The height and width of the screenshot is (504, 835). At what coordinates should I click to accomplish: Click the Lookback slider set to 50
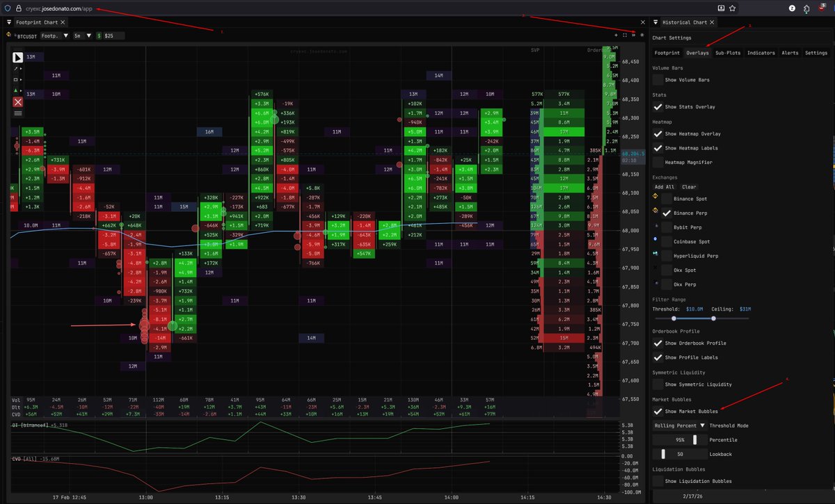[x=680, y=454]
